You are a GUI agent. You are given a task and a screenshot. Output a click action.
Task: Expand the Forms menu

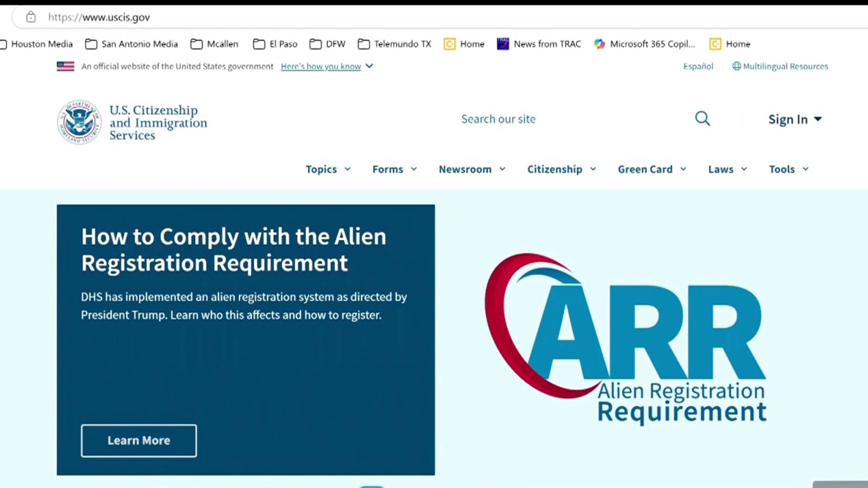point(394,169)
